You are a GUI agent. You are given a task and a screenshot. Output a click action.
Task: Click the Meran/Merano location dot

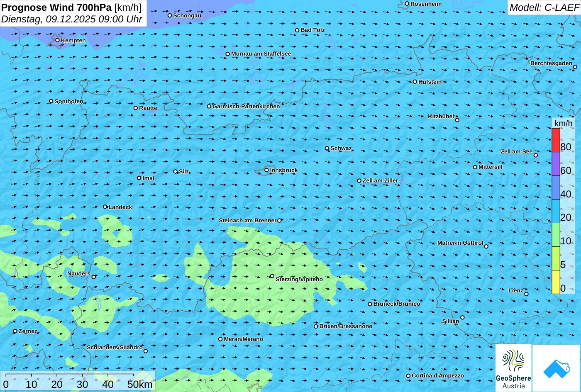(220, 339)
